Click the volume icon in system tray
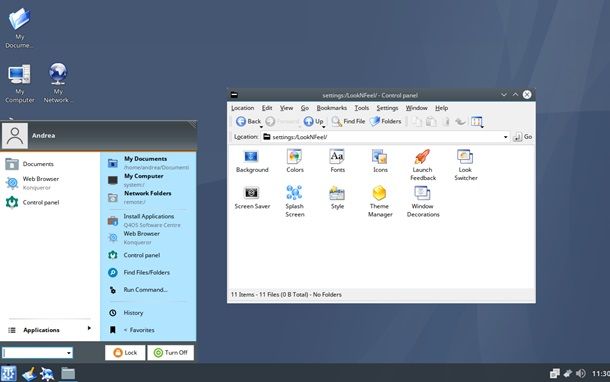Viewport: 610px width, 382px height. pos(581,373)
